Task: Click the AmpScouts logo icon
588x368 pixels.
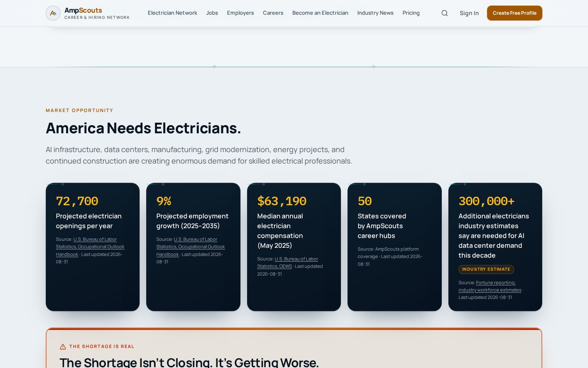Action: [x=53, y=13]
